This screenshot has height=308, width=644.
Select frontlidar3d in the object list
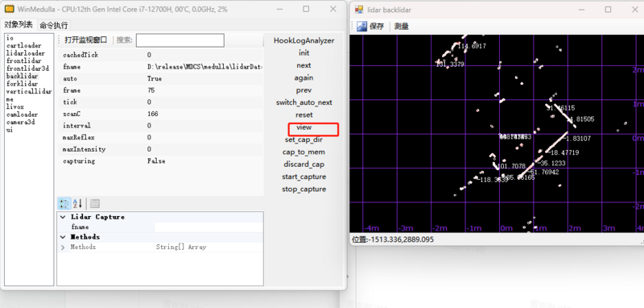[x=27, y=69]
